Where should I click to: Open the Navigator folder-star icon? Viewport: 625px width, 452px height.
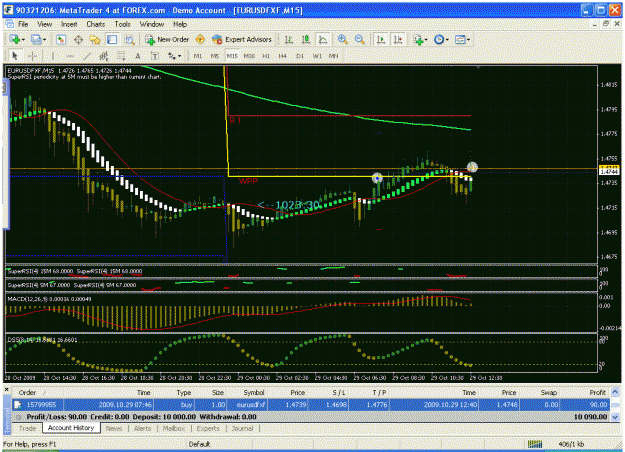[95, 39]
